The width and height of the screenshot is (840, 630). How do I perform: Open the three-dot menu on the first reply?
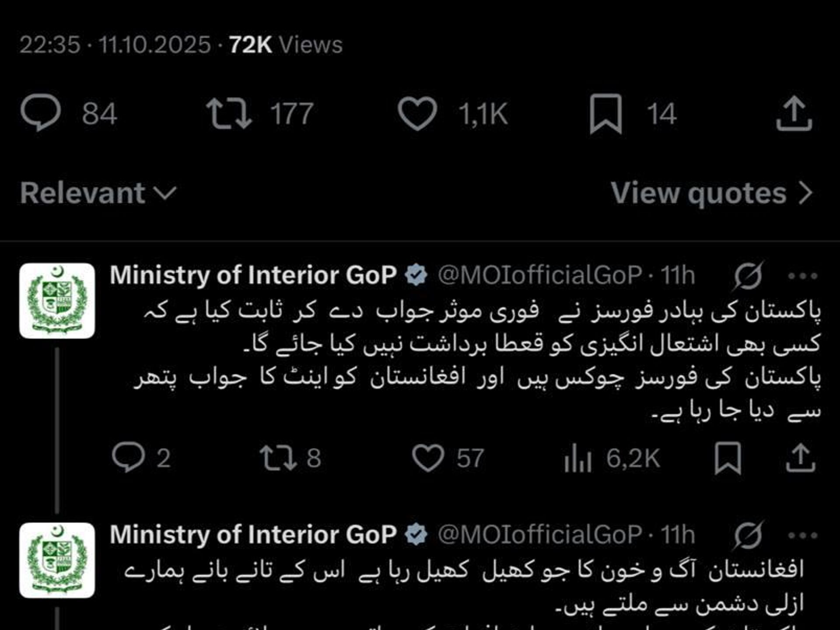point(802,276)
